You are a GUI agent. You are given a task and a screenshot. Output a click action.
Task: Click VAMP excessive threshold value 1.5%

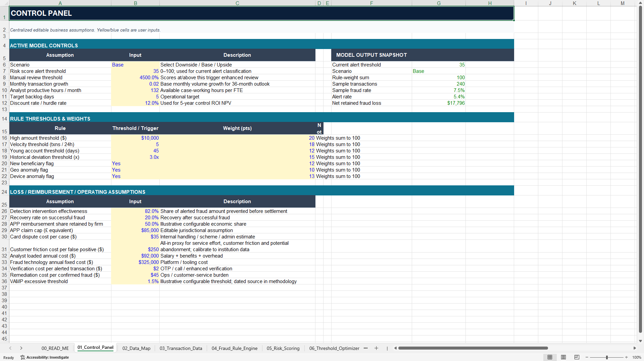click(135, 281)
